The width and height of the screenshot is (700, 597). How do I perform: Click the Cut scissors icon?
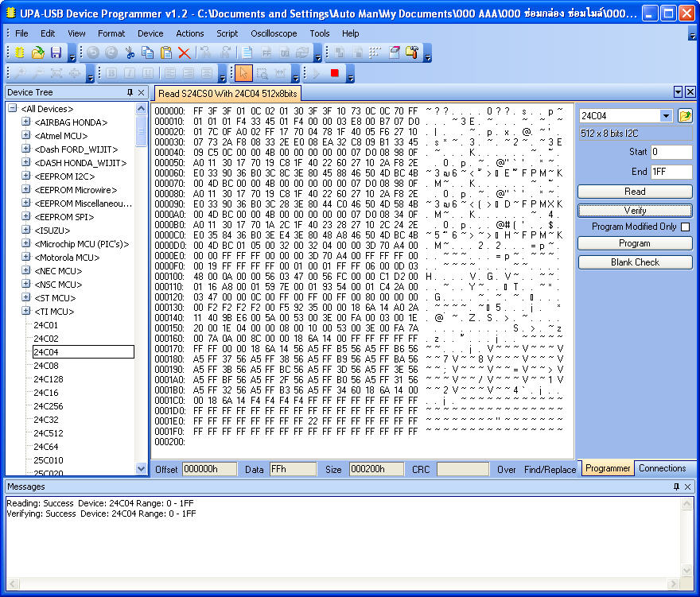[x=130, y=52]
